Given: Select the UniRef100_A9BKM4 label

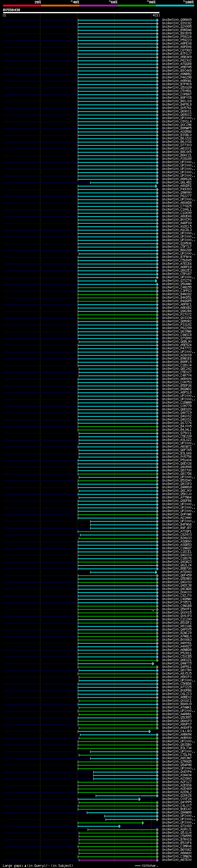Looking at the screenshot, I should [x=177, y=734].
